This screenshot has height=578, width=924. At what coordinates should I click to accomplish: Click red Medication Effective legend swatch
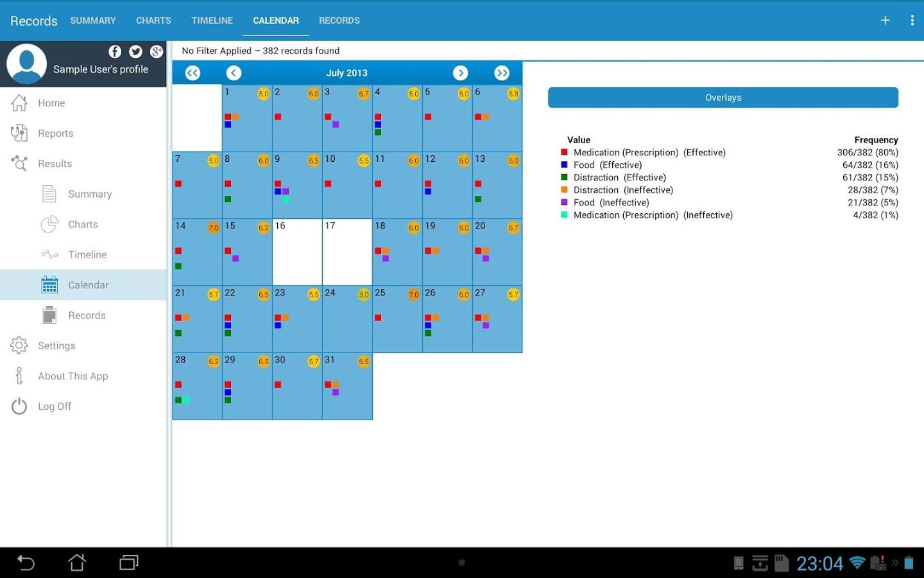click(564, 152)
